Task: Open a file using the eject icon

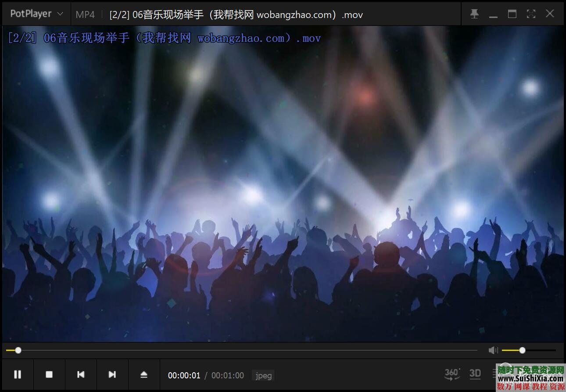Action: click(x=144, y=374)
